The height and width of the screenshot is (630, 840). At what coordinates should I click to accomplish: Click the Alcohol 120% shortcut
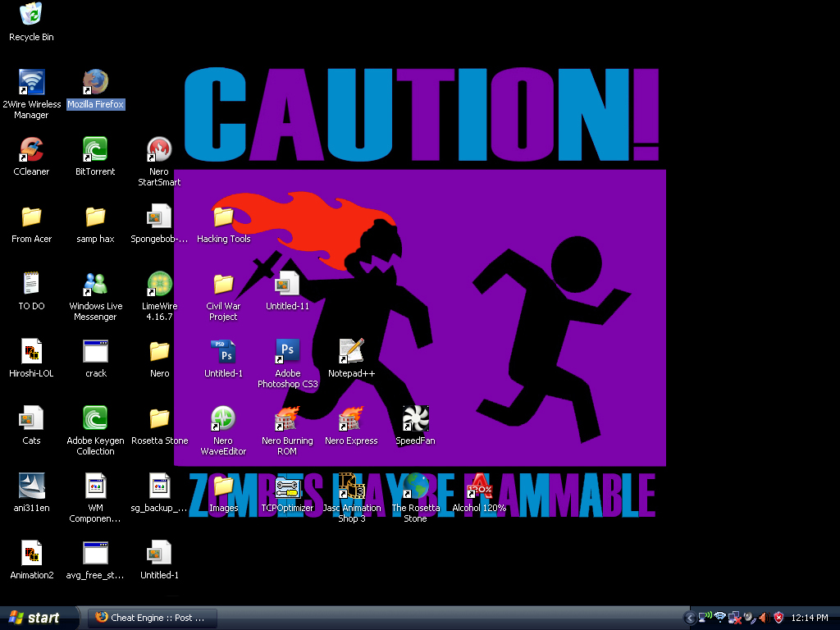coord(479,486)
